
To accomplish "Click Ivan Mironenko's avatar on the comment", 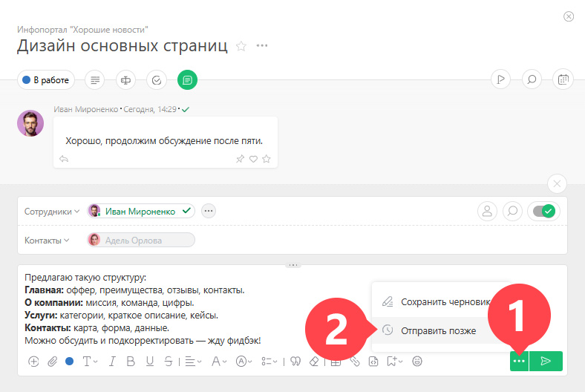I will 30,123.
